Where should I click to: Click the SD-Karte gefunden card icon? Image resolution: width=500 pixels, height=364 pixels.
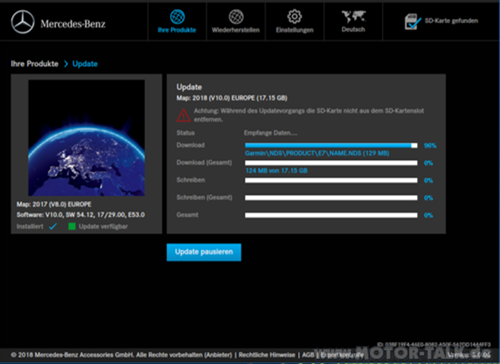tap(412, 21)
